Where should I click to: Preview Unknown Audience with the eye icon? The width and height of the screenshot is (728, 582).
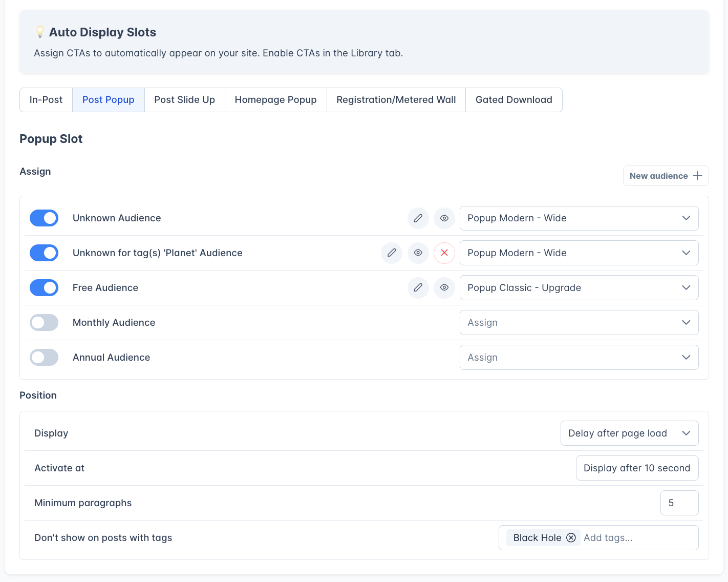pos(444,218)
